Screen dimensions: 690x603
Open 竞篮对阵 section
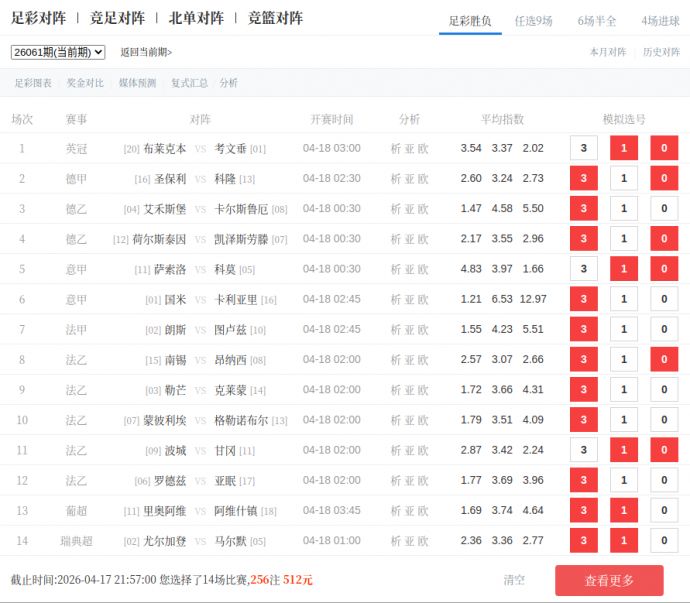(275, 18)
